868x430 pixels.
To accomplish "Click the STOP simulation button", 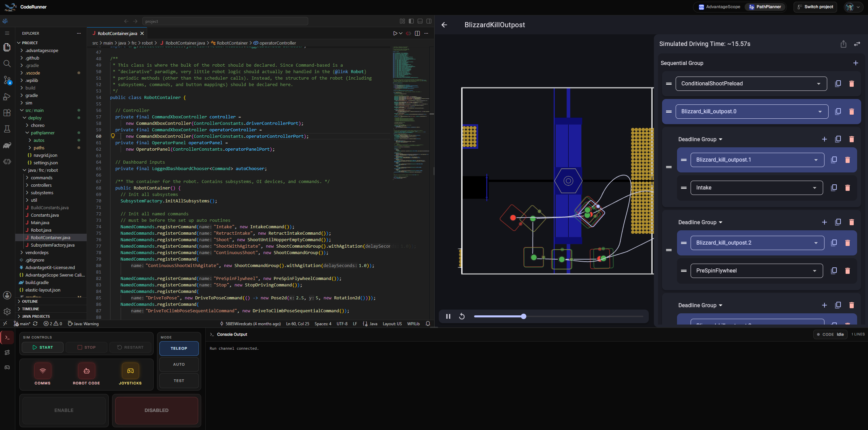I will coord(87,347).
